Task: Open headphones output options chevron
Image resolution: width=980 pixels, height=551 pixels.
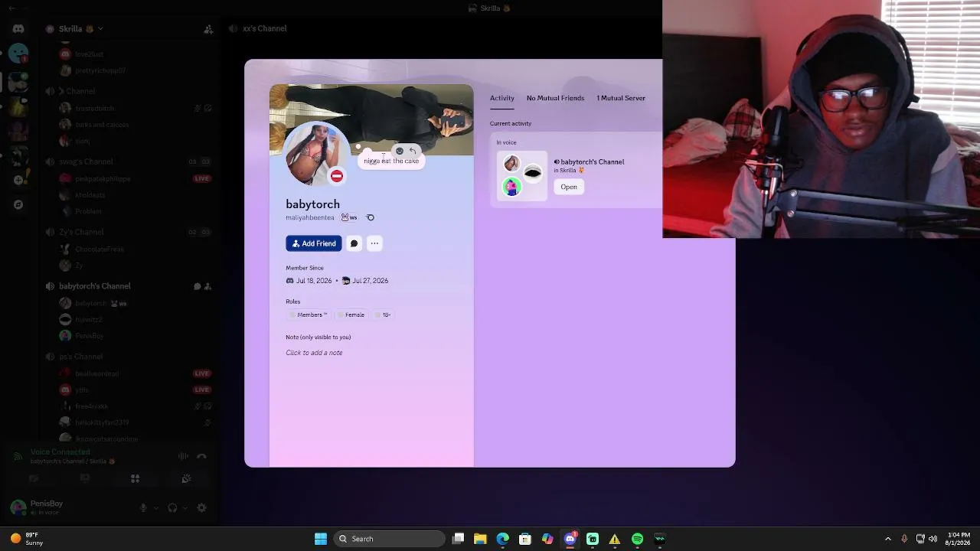Action: point(185,508)
